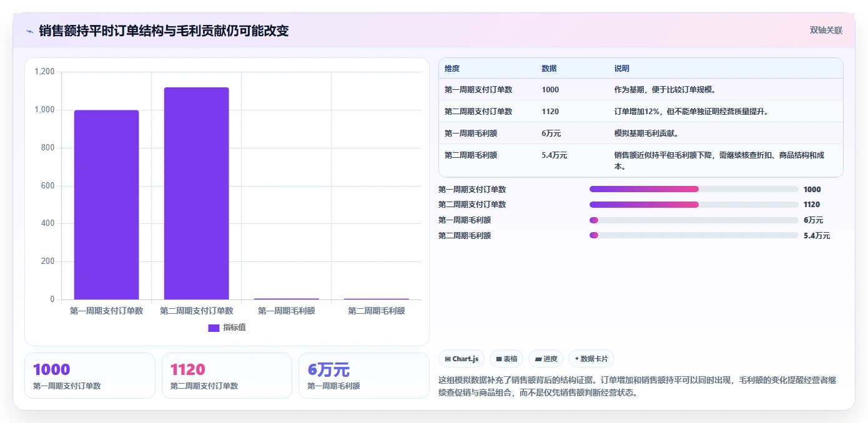868x423 pixels.
Task: Click the progress row label 第一周期支付订单数
Action: click(472, 189)
